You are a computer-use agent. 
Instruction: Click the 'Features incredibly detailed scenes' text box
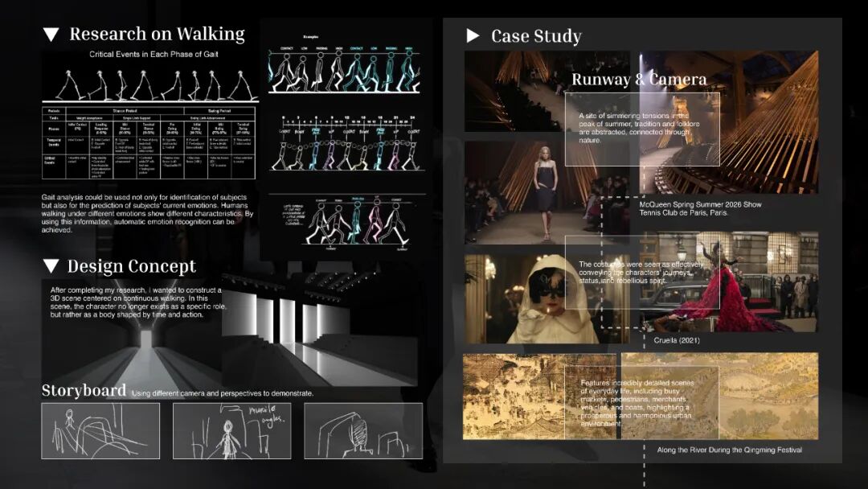(x=641, y=403)
